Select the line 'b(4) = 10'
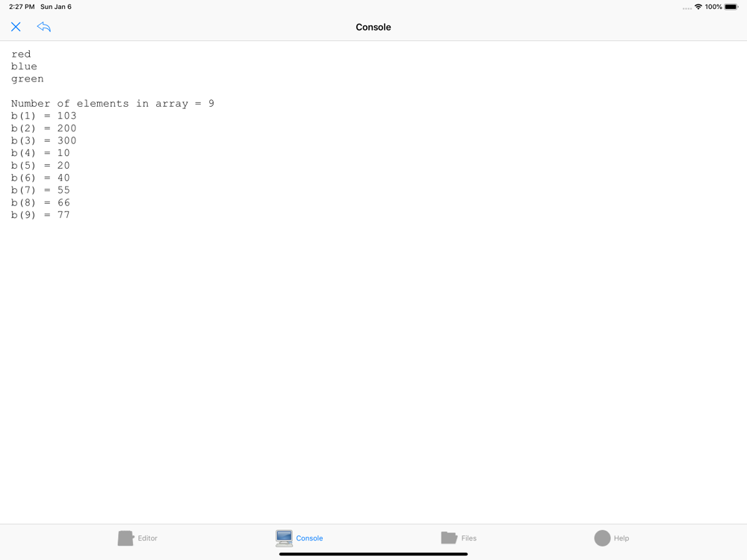 [40, 153]
